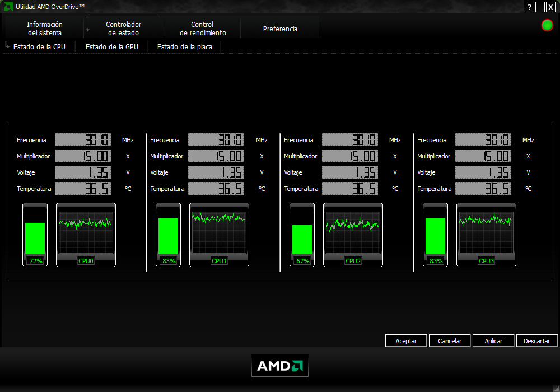Click the CPU0 Temperatura readout
The height and width of the screenshot is (392, 560).
coord(83,189)
